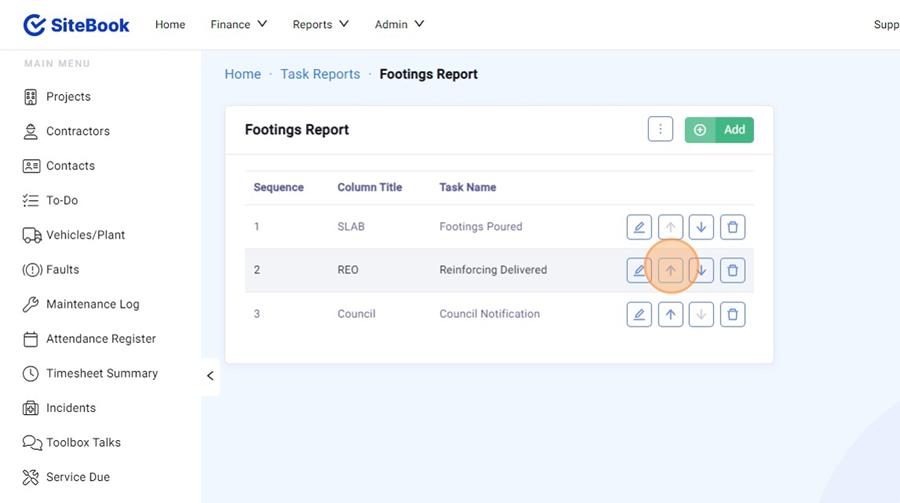Edit the Council Notification row
This screenshot has width=900, height=503.
point(639,314)
